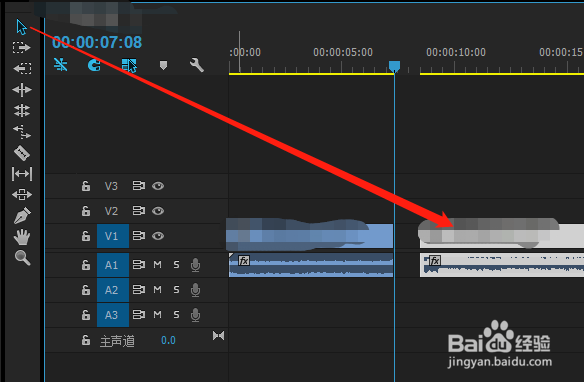Click master track output assignment icon
This screenshot has width=584, height=382.
coord(218,336)
